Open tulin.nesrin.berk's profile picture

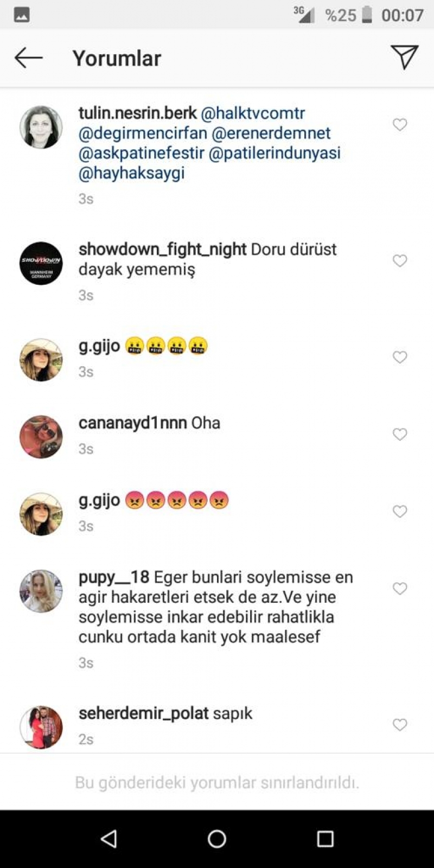41,127
